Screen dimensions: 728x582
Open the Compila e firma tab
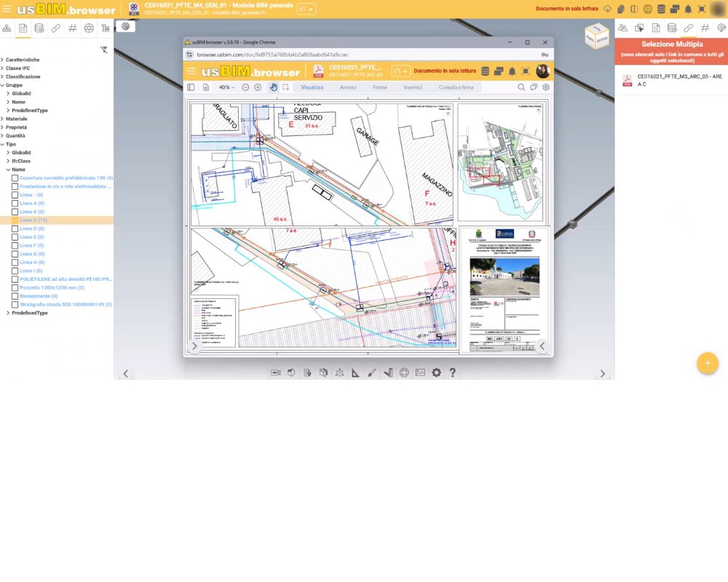(456, 87)
